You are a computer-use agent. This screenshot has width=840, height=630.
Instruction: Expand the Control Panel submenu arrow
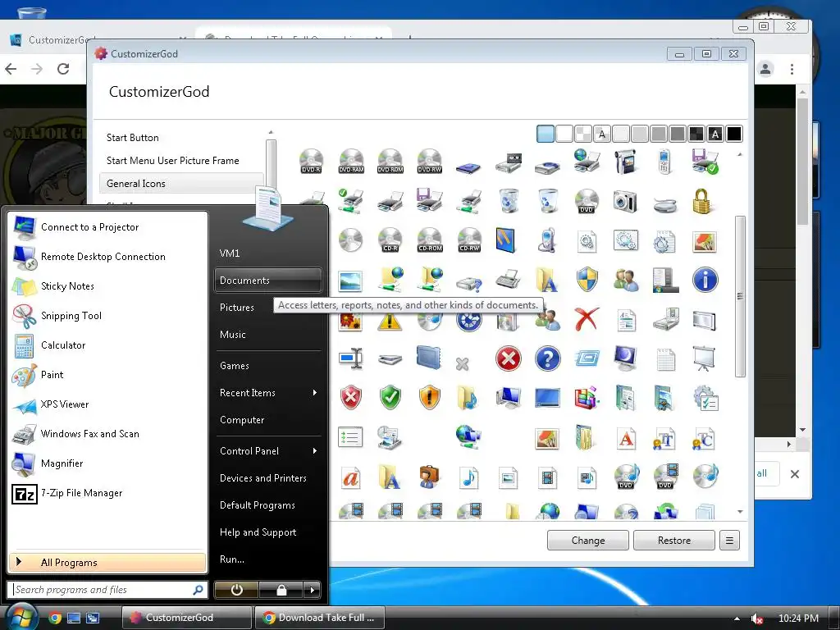[314, 451]
